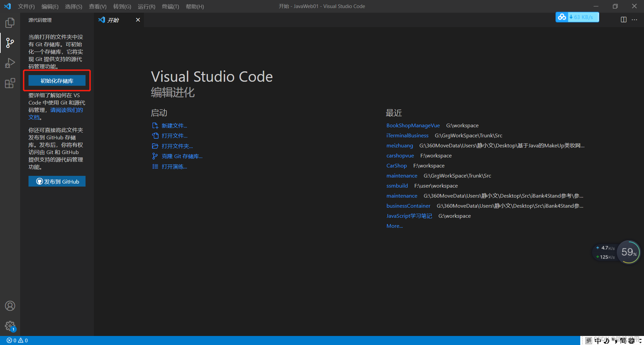644x345 pixels.
Task: Open recent project businessContainer
Action: pos(408,206)
